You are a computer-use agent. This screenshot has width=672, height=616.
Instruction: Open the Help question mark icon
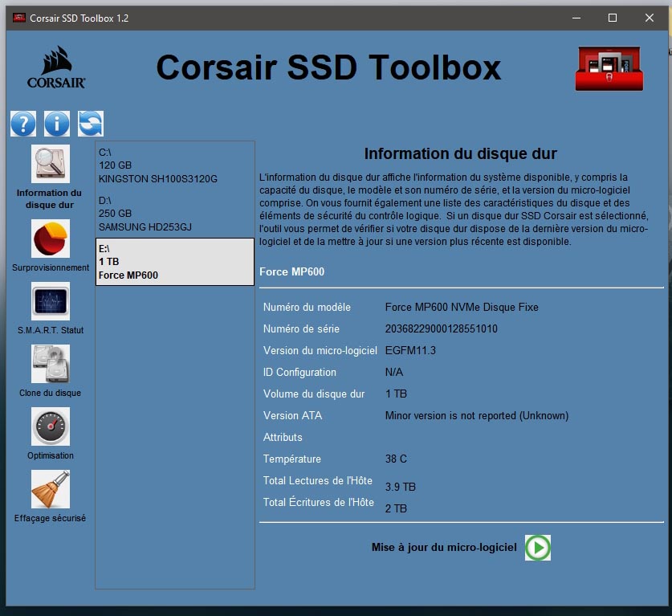[x=23, y=124]
